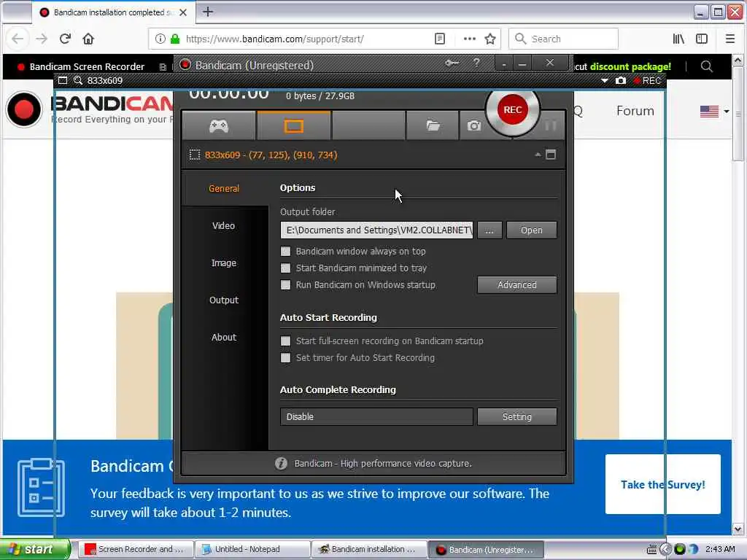Image resolution: width=747 pixels, height=560 pixels.
Task: Click the Auto Complete Recording Disable field
Action: (376, 416)
